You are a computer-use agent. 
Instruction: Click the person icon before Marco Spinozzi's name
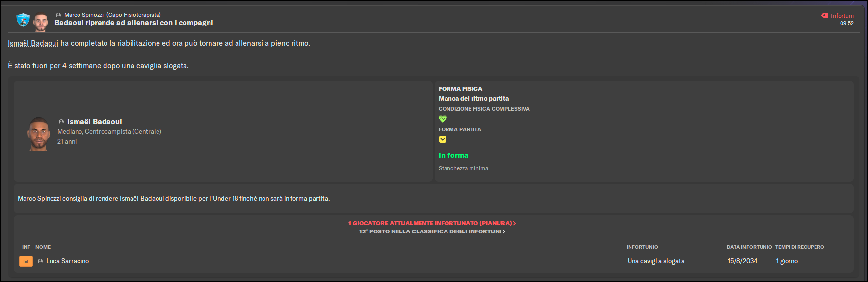58,15
